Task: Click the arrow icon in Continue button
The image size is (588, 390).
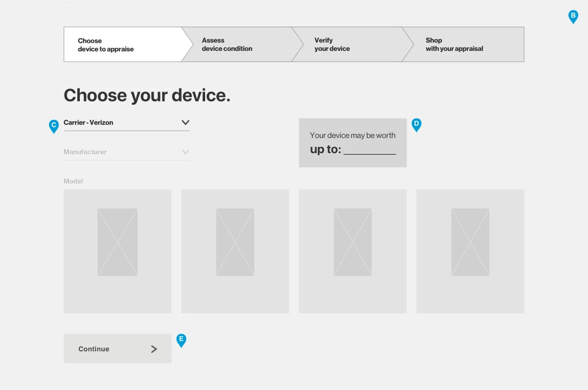Action: point(154,349)
